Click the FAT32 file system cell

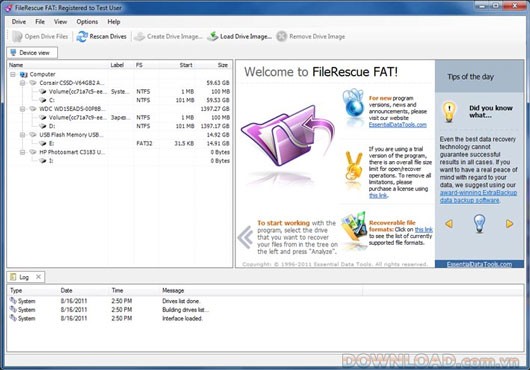[144, 143]
